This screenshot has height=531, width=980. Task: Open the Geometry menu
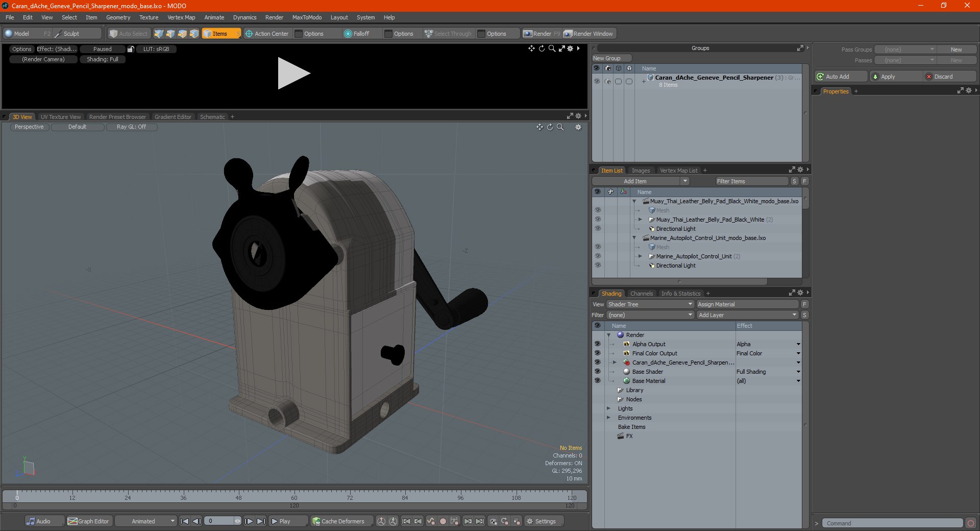pyautogui.click(x=118, y=17)
